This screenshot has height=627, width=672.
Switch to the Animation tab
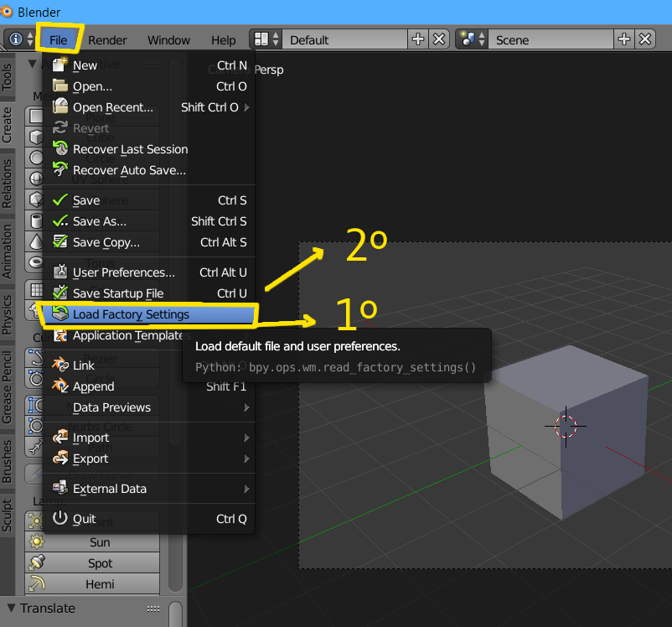tap(8, 251)
